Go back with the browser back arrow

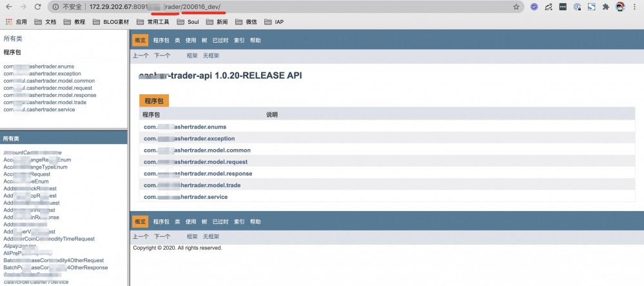point(9,6)
